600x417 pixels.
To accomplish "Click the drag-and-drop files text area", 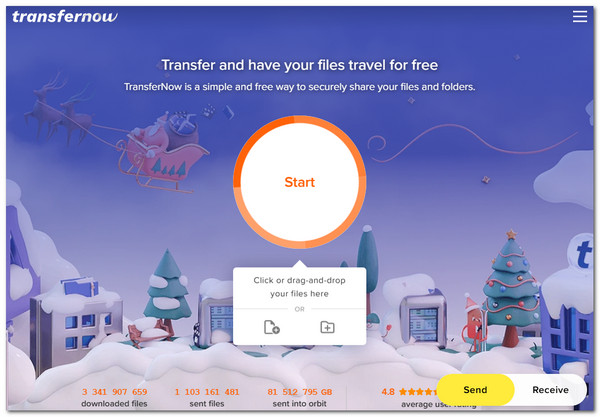I will 299,287.
